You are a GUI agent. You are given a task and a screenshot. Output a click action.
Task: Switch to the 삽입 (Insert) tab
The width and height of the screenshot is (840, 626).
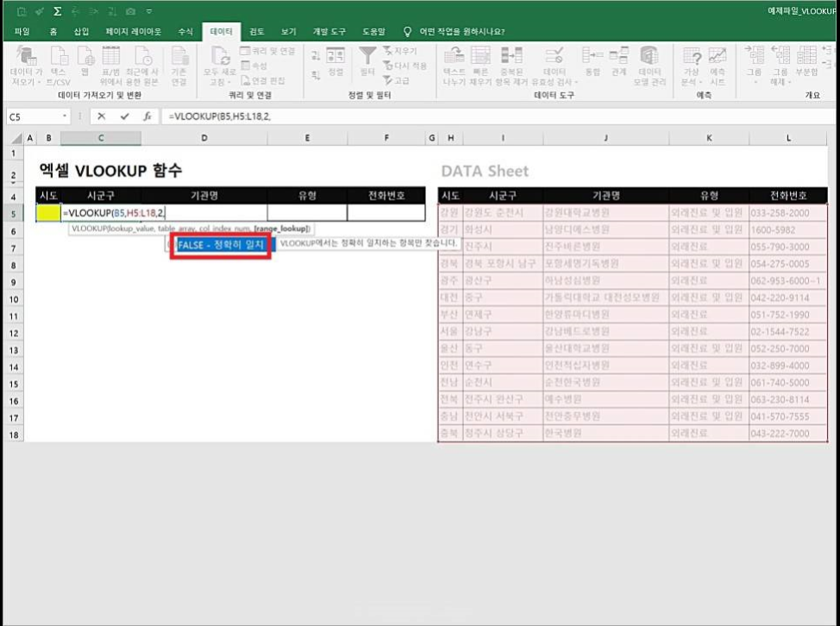tap(81, 32)
